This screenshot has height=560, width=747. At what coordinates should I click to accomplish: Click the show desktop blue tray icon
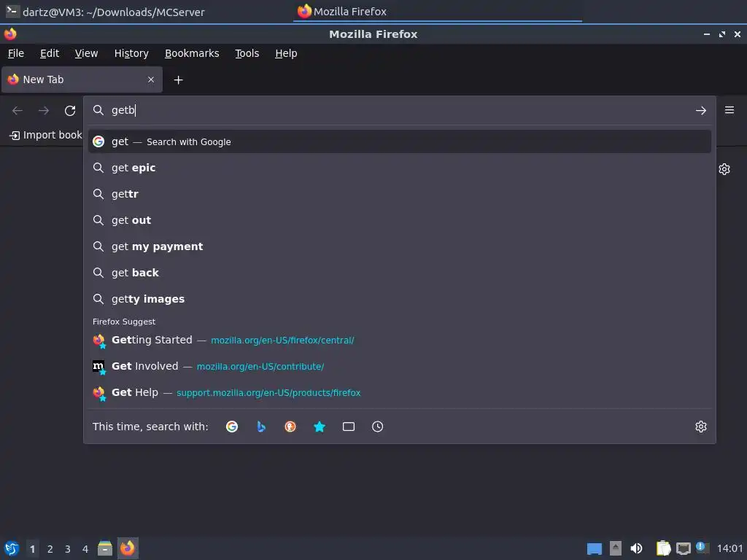(594, 549)
